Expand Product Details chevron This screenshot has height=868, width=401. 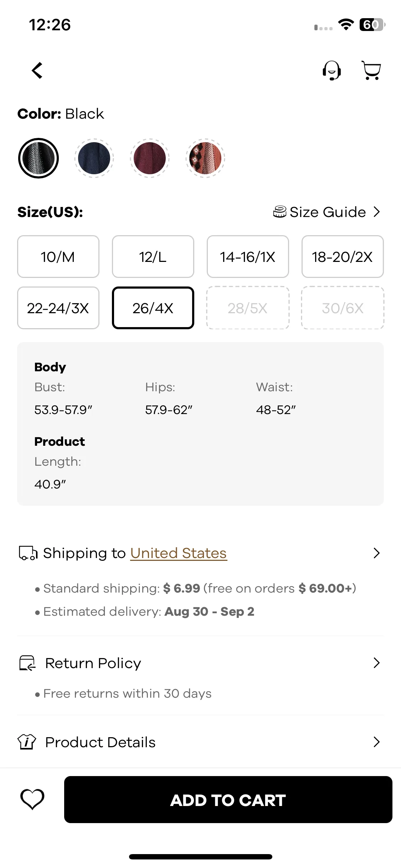[x=376, y=742]
